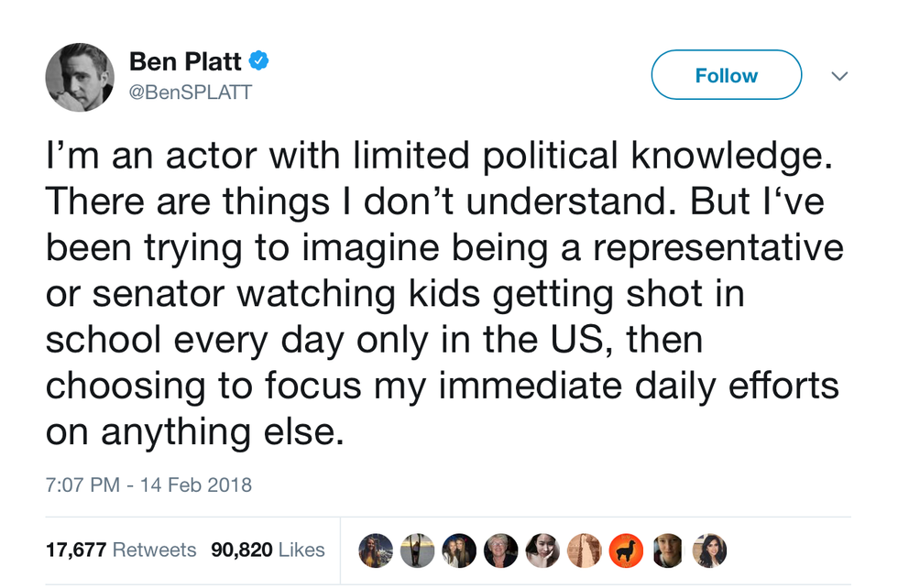This screenshot has width=898, height=588.
Task: Click the gray-haired person with glasses avatar
Action: (501, 550)
